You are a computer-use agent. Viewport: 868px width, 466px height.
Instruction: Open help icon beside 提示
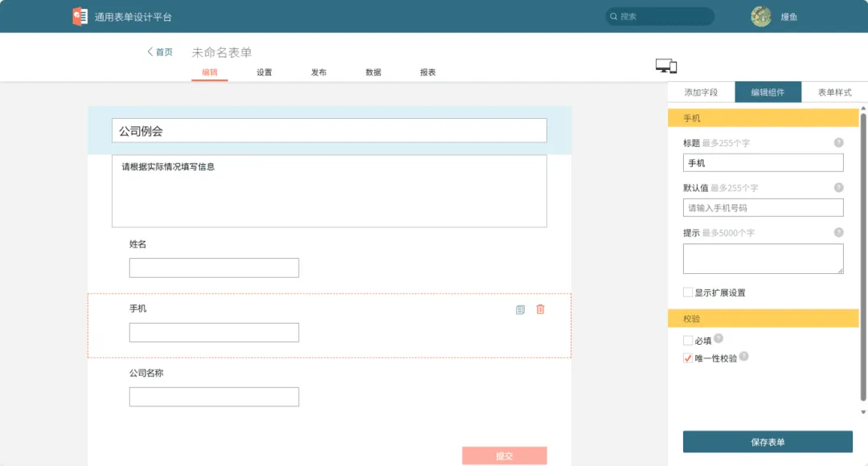click(x=838, y=232)
